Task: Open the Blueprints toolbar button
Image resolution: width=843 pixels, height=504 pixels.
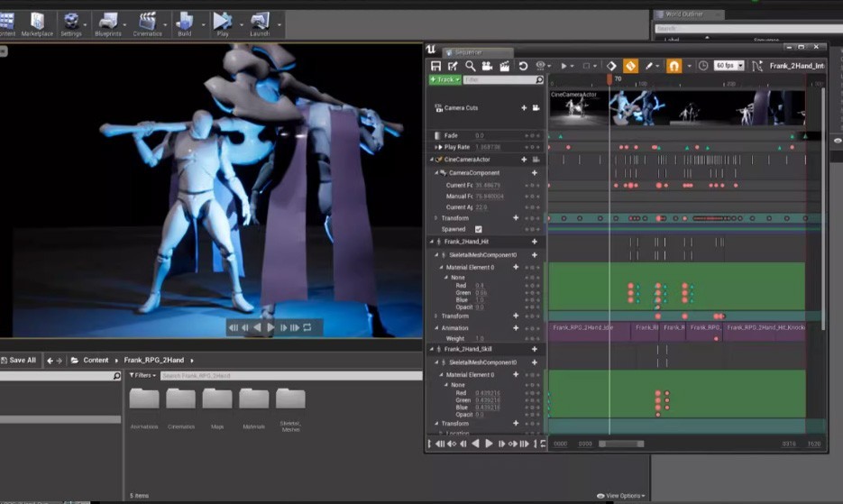Action: [108, 24]
